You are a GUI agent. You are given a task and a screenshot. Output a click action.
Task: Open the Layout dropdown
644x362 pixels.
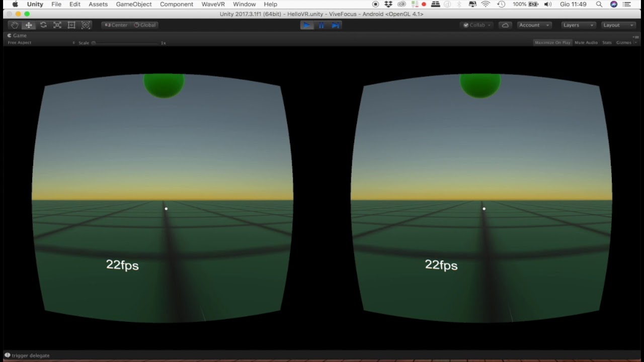pos(618,25)
